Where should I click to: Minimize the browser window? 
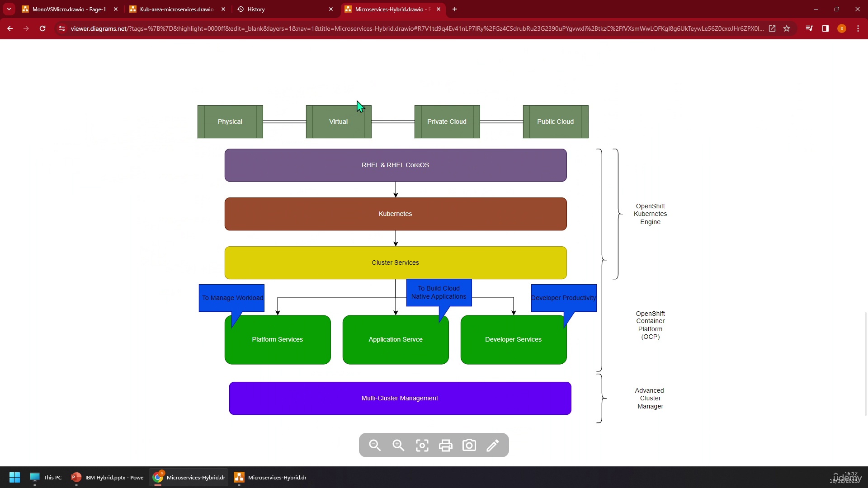[816, 9]
